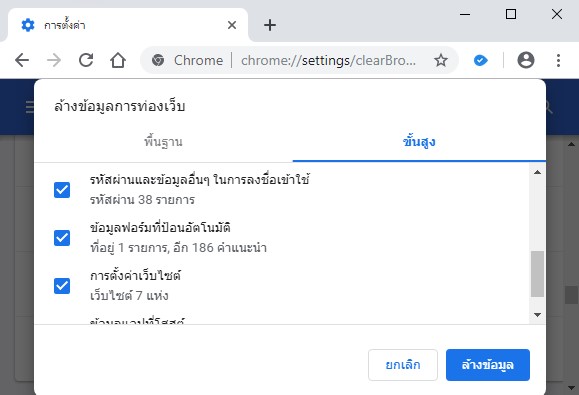The height and width of the screenshot is (395, 579).
Task: Click the forward navigation arrow
Action: pos(54,60)
